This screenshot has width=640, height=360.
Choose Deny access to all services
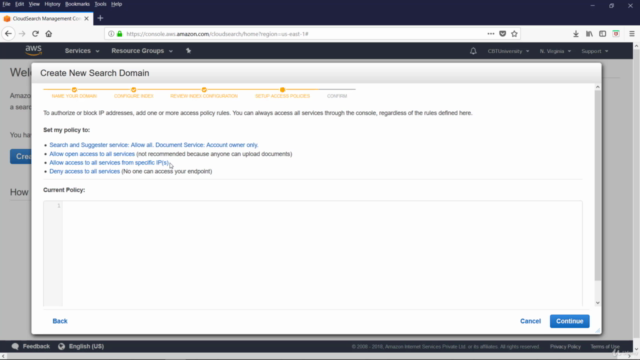point(84,171)
